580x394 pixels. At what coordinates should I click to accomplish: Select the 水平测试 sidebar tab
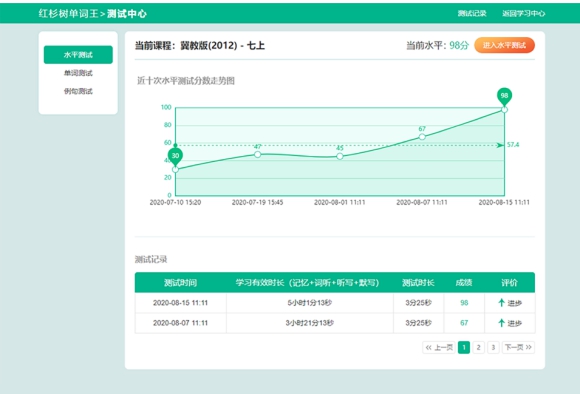point(78,55)
